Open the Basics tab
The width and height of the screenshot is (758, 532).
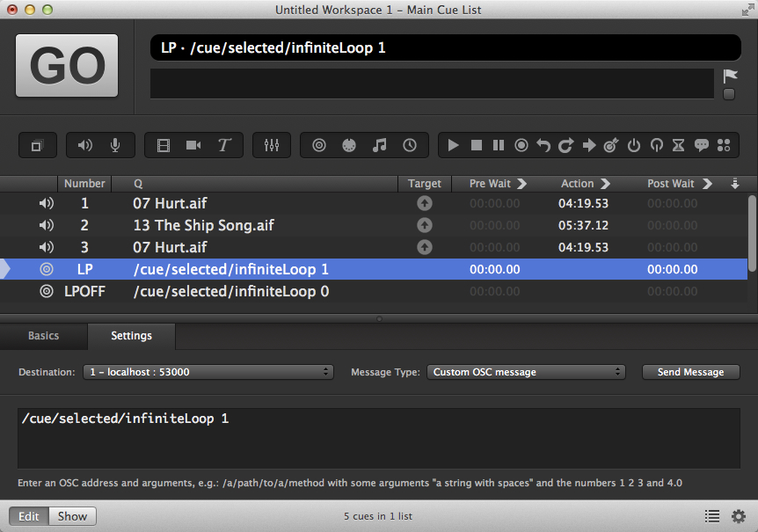click(44, 336)
